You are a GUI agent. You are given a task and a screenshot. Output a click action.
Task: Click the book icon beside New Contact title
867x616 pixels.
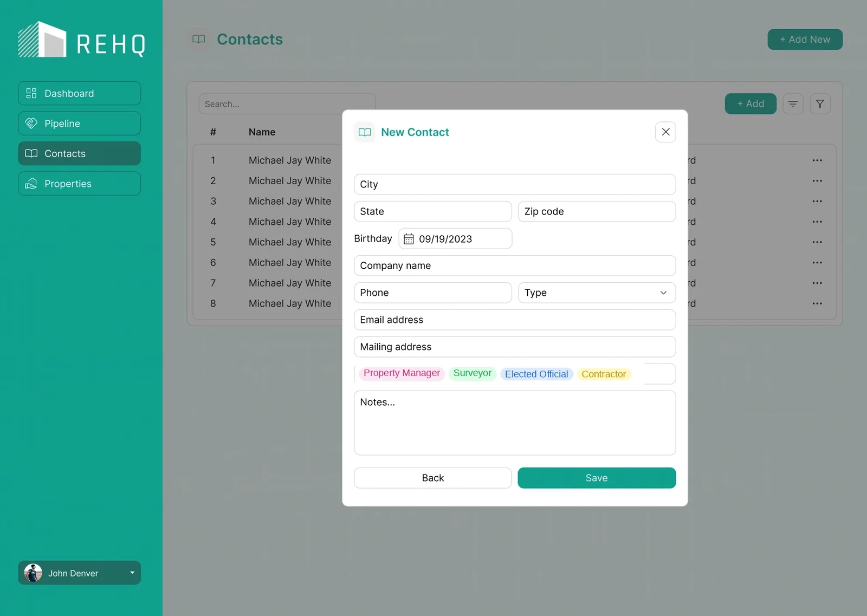click(x=365, y=132)
